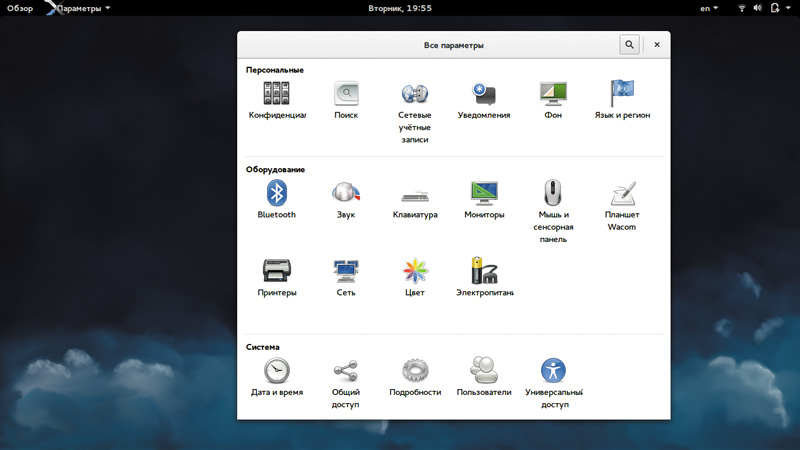The height and width of the screenshot is (450, 800).
Task: Open the Bluetooth settings
Action: coord(277,200)
